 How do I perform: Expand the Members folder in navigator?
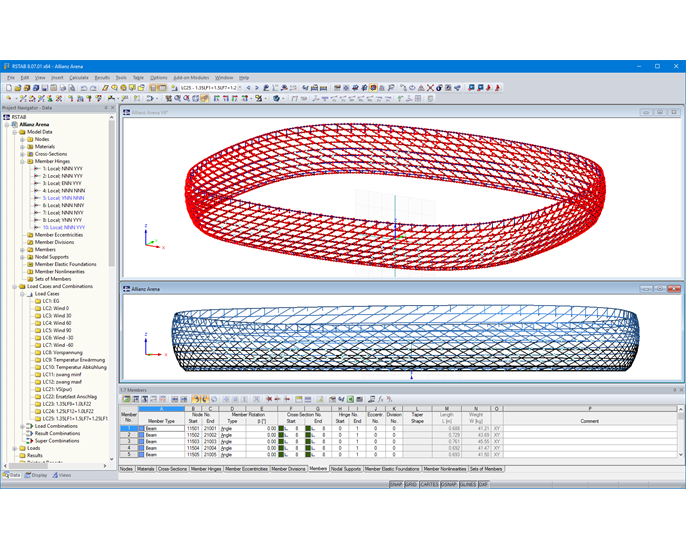22,250
